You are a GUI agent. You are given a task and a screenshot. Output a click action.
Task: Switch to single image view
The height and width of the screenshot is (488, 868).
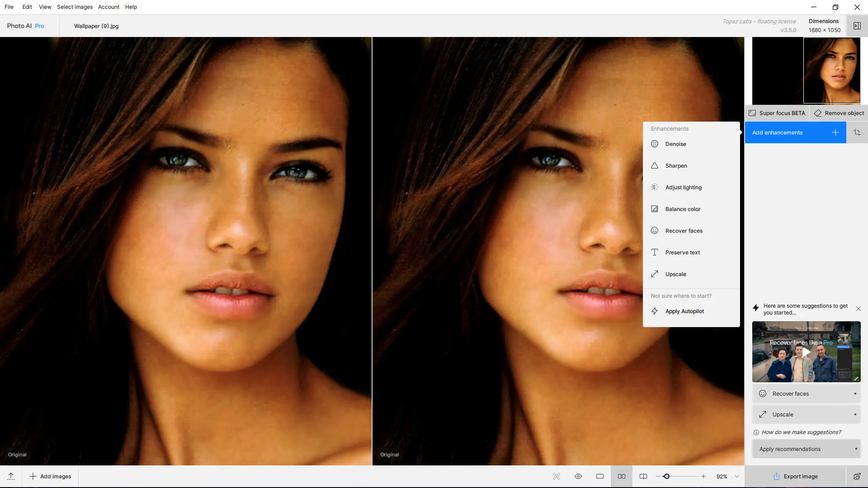[x=600, y=476]
